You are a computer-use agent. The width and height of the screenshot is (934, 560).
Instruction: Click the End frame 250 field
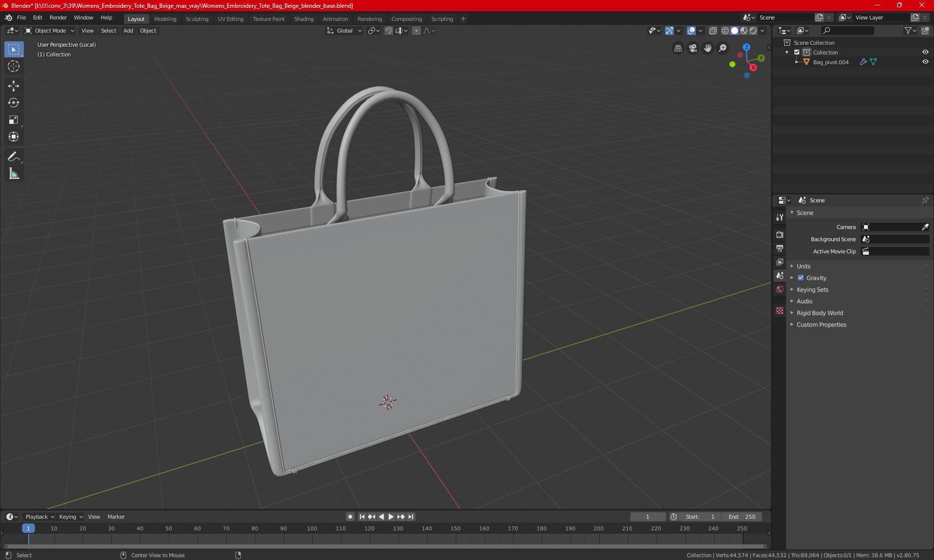click(742, 517)
